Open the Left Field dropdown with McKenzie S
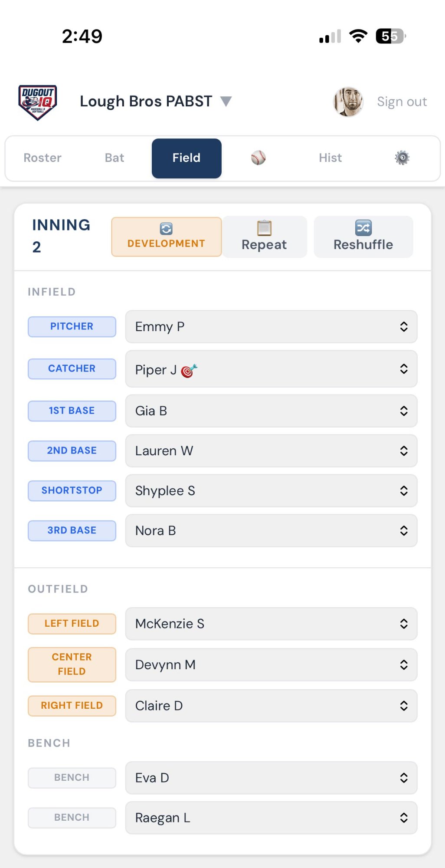The image size is (445, 868). [x=271, y=624]
